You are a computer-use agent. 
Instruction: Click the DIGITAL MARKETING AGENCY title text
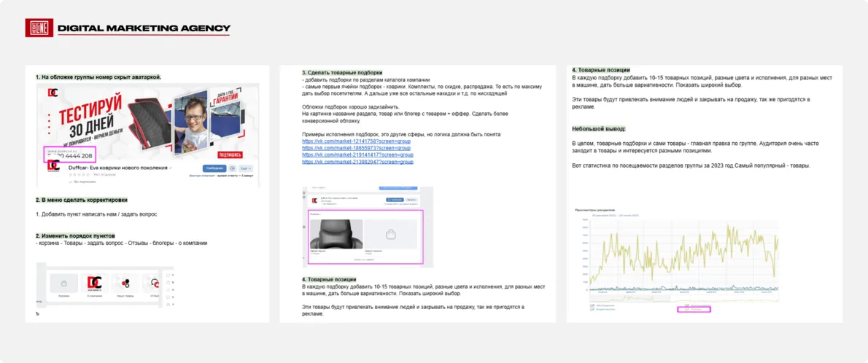point(144,28)
